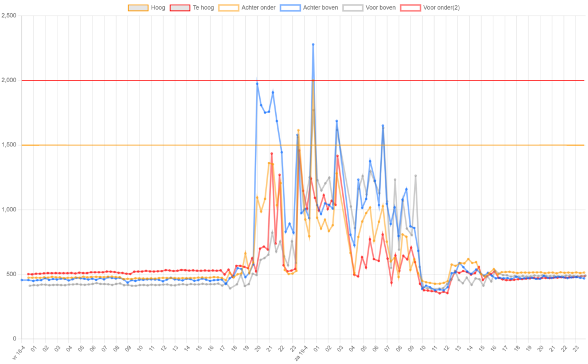Click the blue Achter boven legend swatch
588x364 pixels.
[291, 7]
